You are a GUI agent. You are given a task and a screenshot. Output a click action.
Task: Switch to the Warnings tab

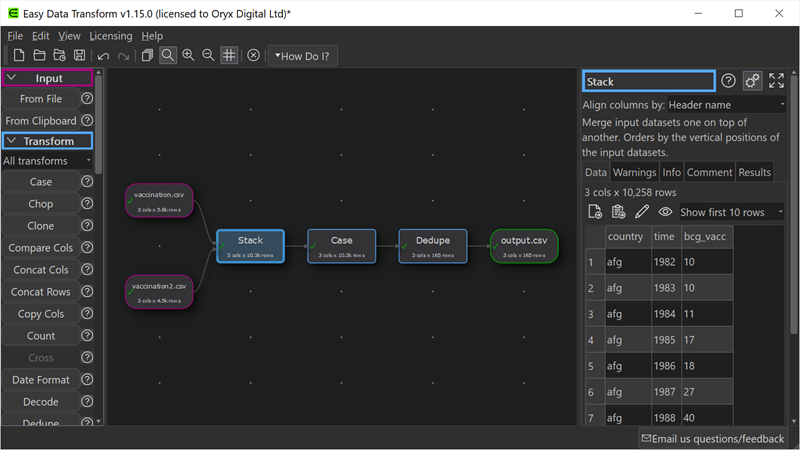coord(634,172)
